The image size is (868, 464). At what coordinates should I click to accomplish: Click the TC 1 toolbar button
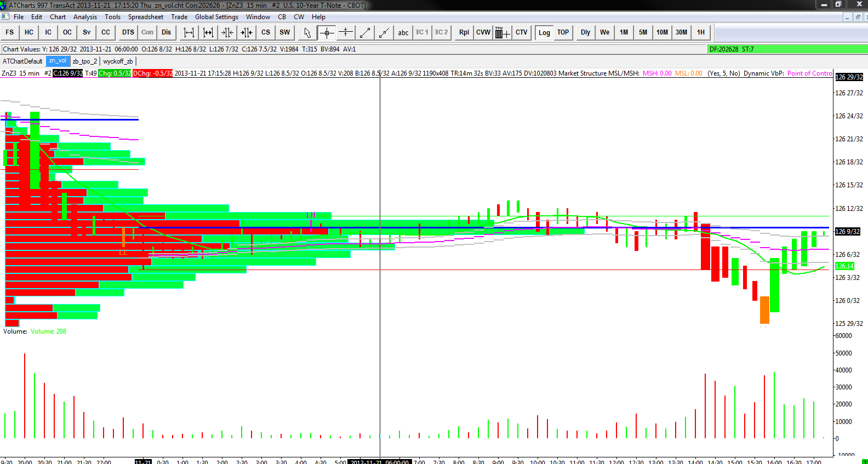tap(422, 32)
